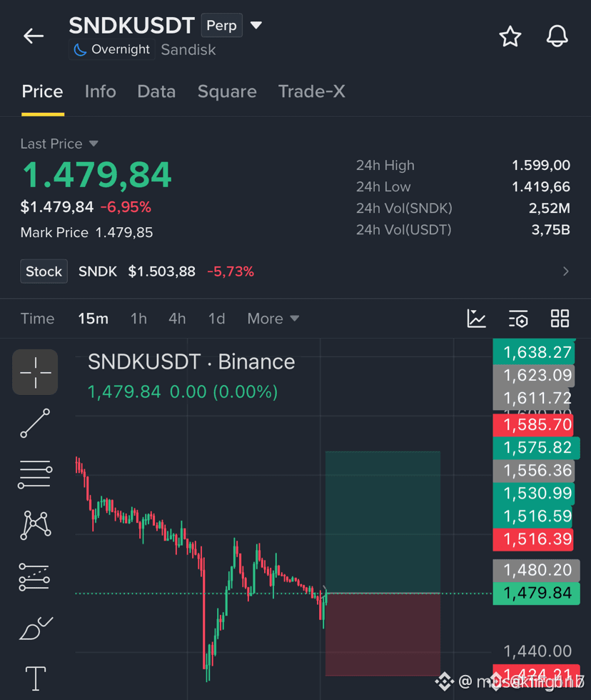The width and height of the screenshot is (591, 700).
Task: Click the green 1,575.82 price label
Action: 537,448
